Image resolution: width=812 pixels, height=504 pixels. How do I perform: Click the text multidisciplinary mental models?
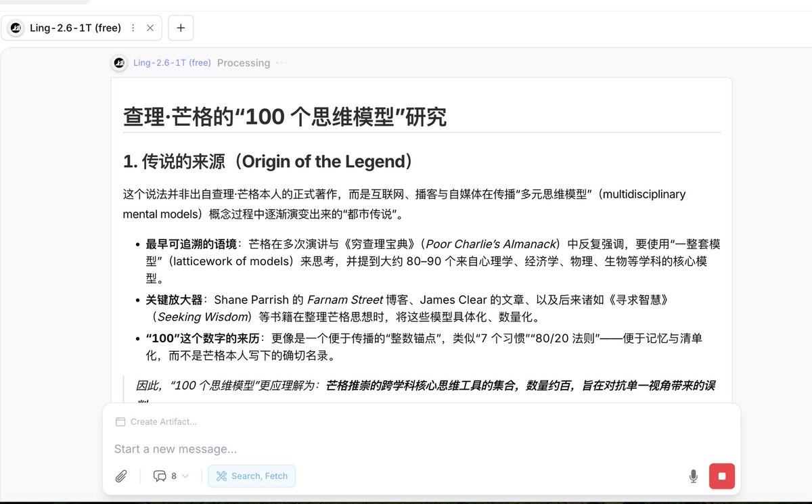point(404,204)
